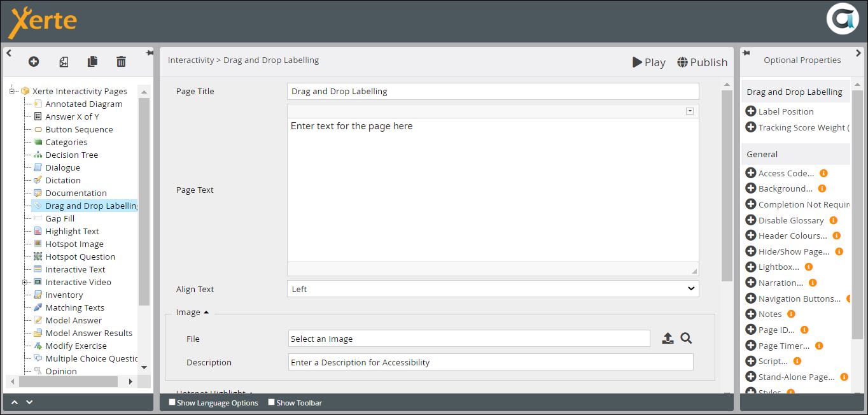Select Hotspot Image page in tree
Screen dimensions: 868x415
tap(74, 244)
